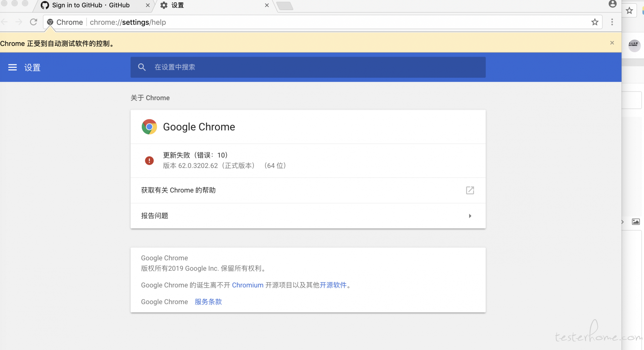Open the settings hamburger menu
The height and width of the screenshot is (350, 644).
[12, 67]
